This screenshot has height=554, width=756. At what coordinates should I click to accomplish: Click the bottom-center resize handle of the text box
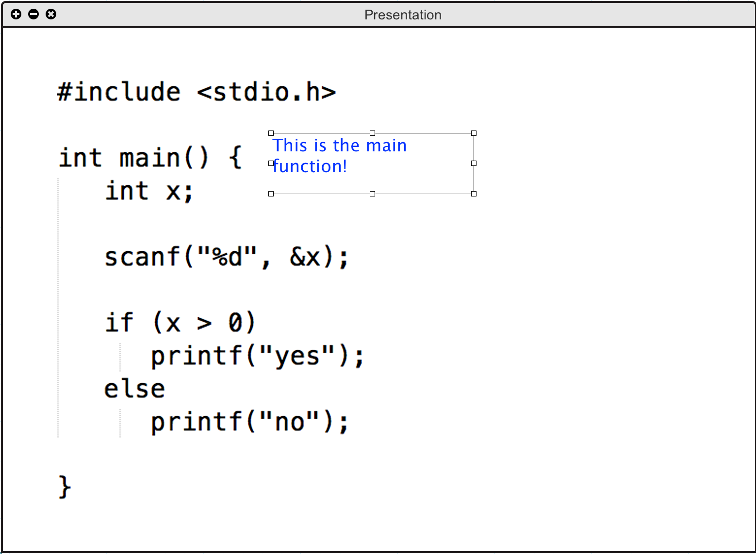[373, 194]
